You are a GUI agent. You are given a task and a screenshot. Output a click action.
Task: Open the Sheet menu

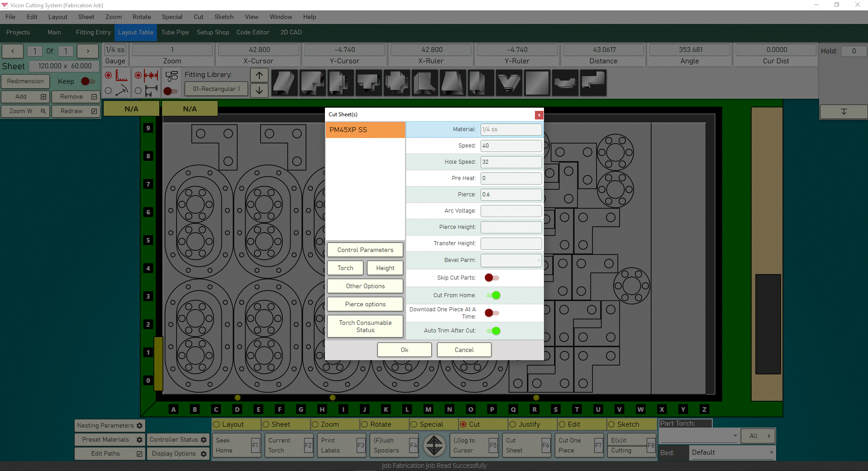86,17
